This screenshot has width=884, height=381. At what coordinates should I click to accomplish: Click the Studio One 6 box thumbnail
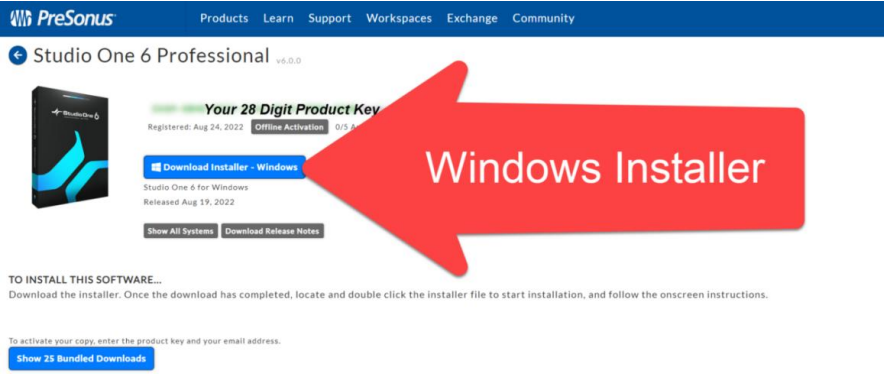pos(70,148)
